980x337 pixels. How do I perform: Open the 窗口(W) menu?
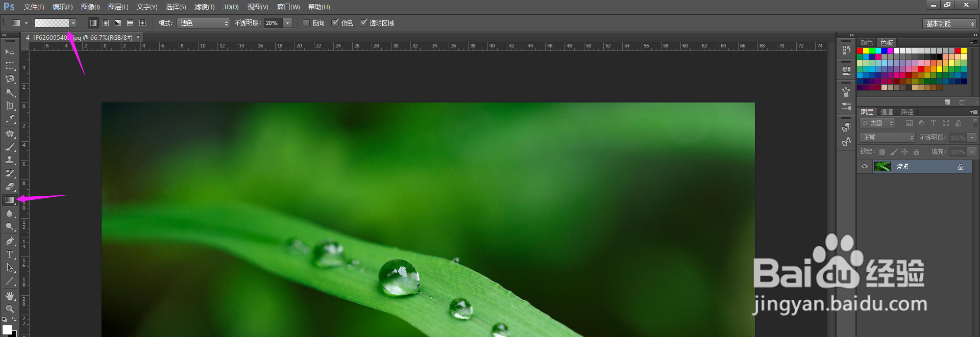pyautogui.click(x=288, y=7)
